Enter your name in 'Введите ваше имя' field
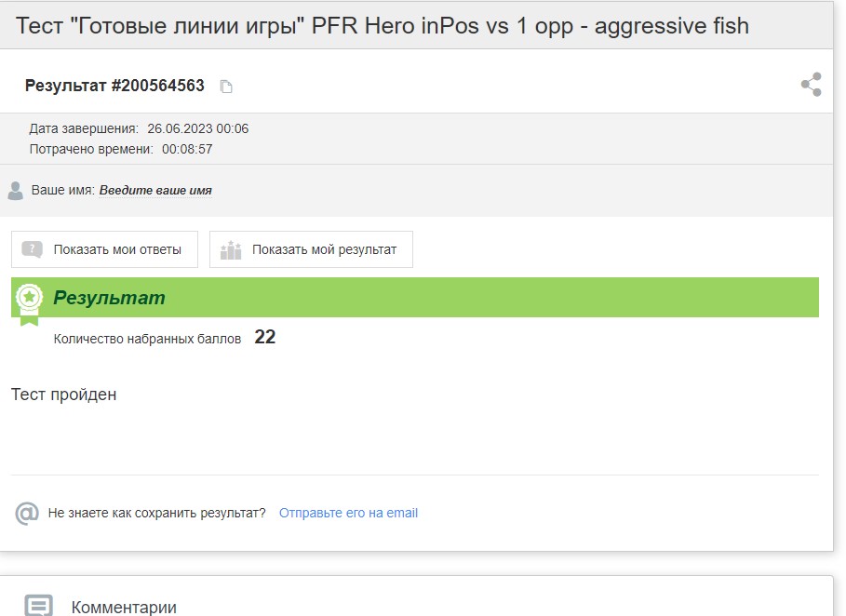 click(155, 191)
